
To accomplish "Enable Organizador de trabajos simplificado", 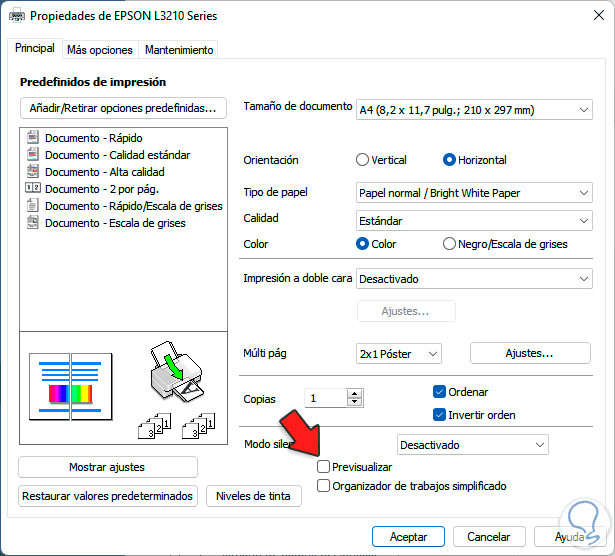I will (323, 485).
